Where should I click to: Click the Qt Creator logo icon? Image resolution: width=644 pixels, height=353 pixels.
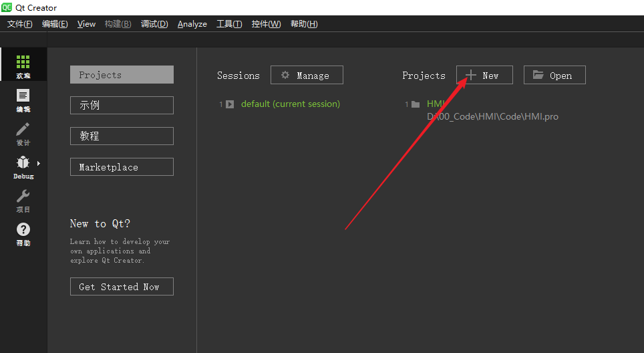[7, 7]
